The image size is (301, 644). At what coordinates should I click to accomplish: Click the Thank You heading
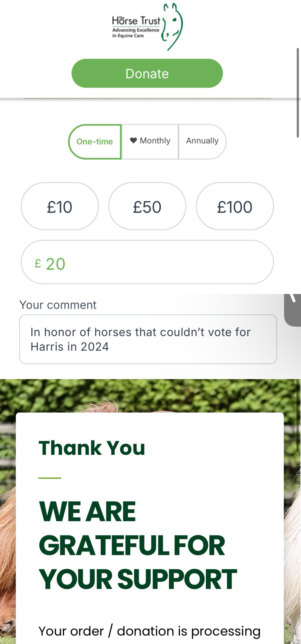[x=92, y=448]
